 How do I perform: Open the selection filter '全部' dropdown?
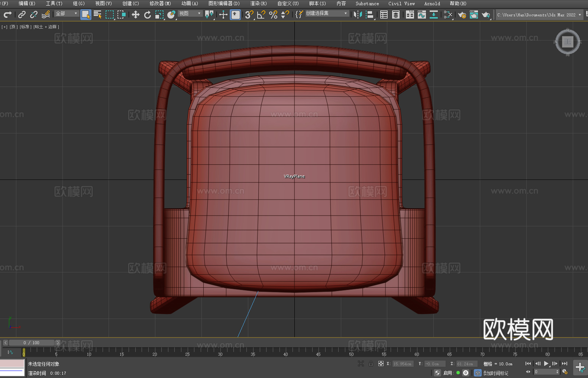67,13
